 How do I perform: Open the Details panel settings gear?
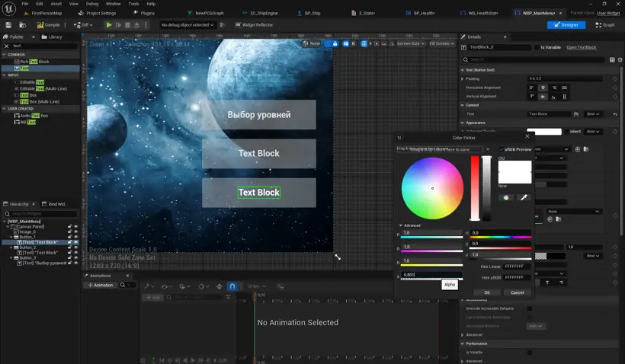[x=620, y=60]
